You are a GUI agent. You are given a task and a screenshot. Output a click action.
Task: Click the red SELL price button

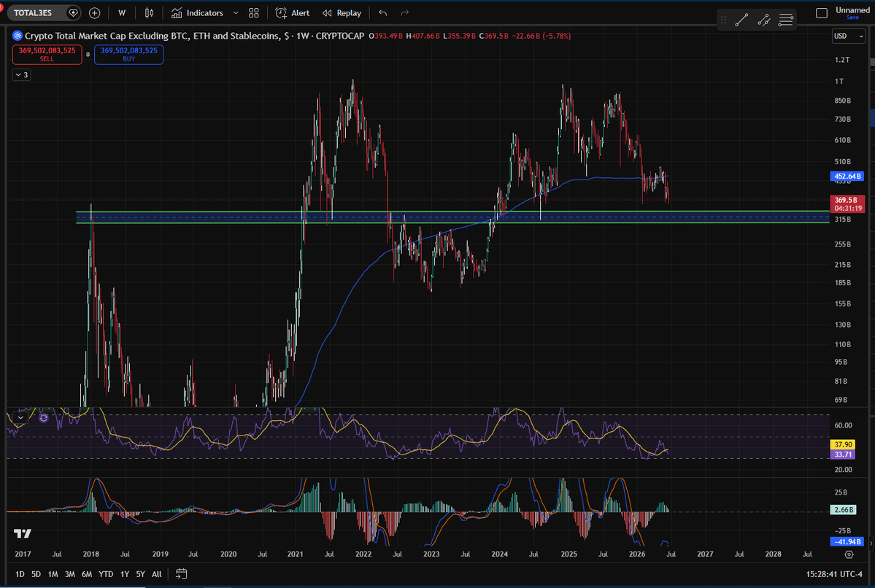coord(47,54)
